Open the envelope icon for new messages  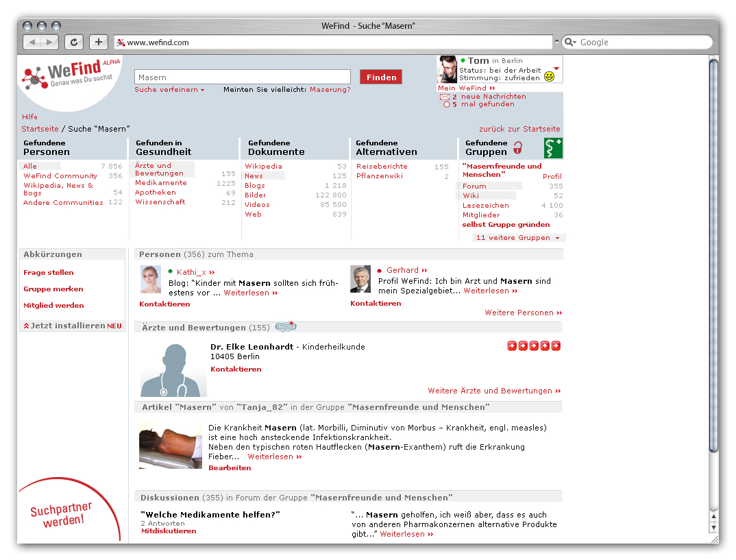444,97
